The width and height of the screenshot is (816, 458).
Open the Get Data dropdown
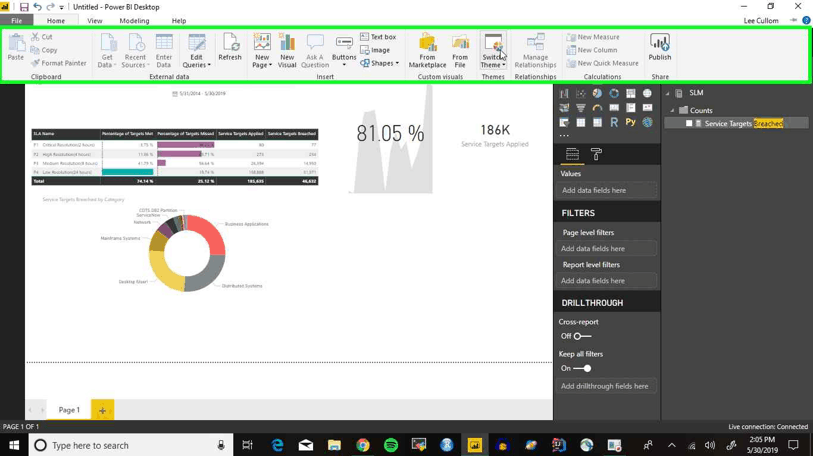tap(107, 50)
